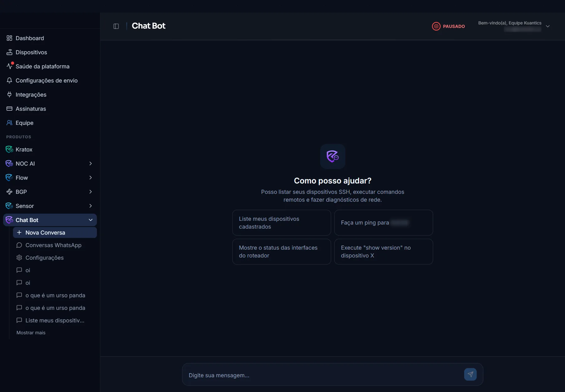Expand the Sensor submenu chevron
This screenshot has width=565, height=392.
point(90,206)
